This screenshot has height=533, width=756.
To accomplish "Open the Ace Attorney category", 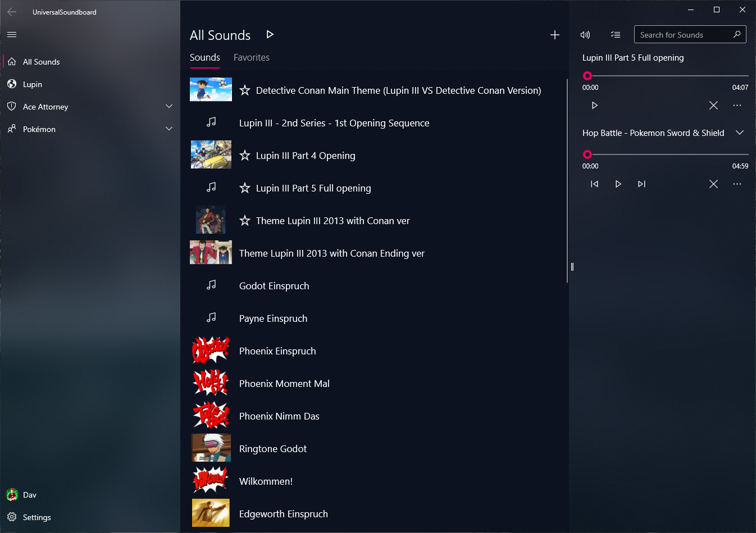I will 90,107.
